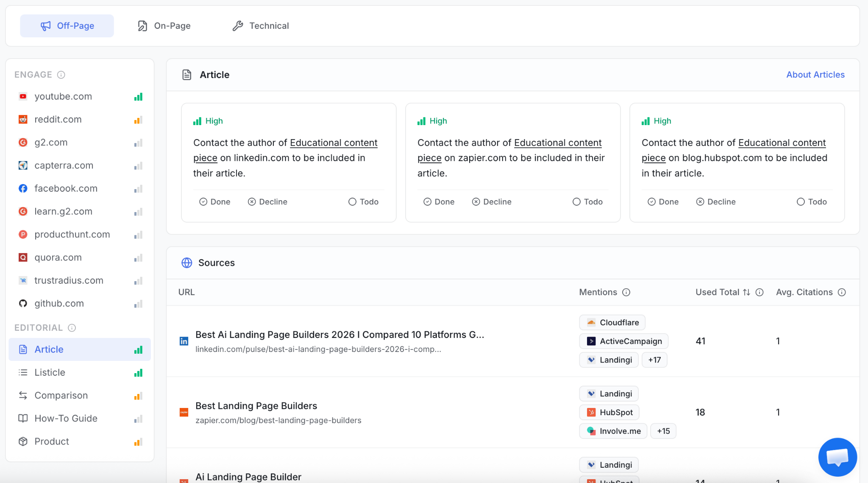Click the Involve.me mention chip
Viewport: 868px width, 483px height.
613,431
